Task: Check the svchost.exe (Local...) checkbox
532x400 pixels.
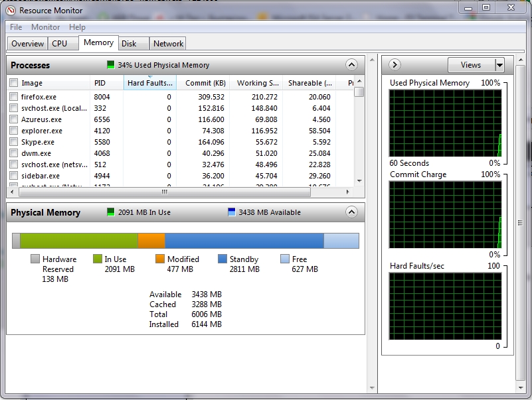Action: 13,108
